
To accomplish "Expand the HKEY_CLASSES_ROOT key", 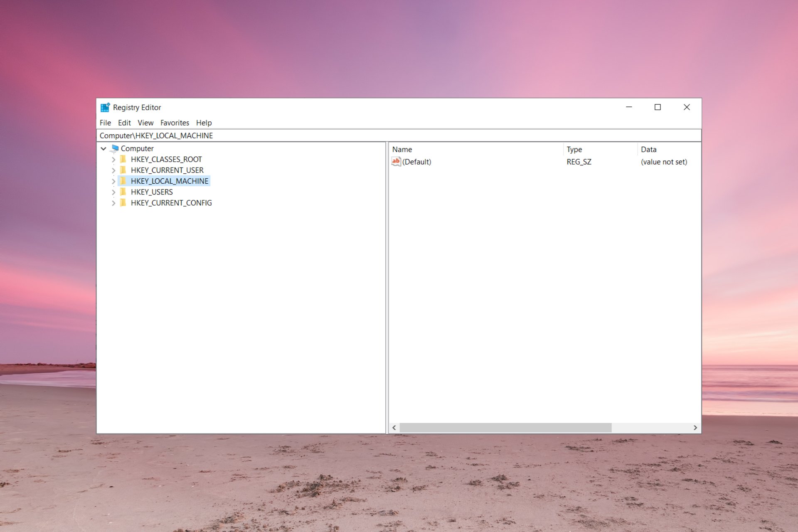I will tap(113, 160).
